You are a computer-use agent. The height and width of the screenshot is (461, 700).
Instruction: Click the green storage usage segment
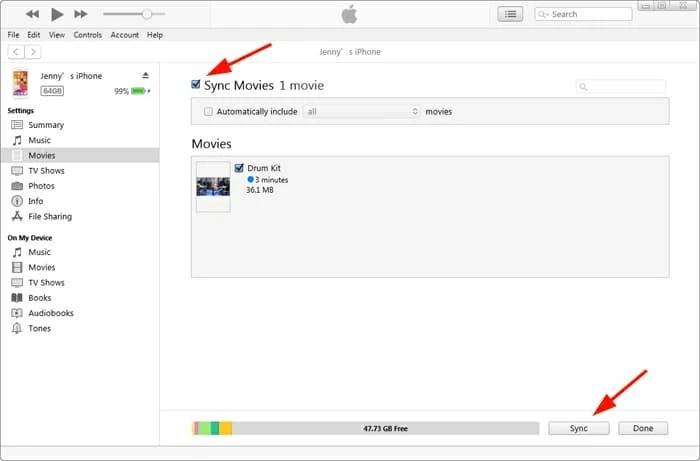click(x=204, y=428)
